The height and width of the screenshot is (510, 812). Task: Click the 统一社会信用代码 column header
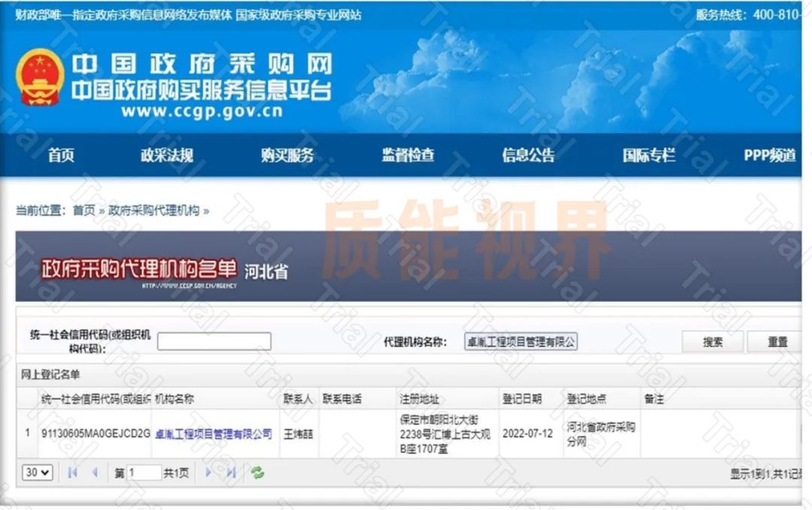pyautogui.click(x=95, y=399)
